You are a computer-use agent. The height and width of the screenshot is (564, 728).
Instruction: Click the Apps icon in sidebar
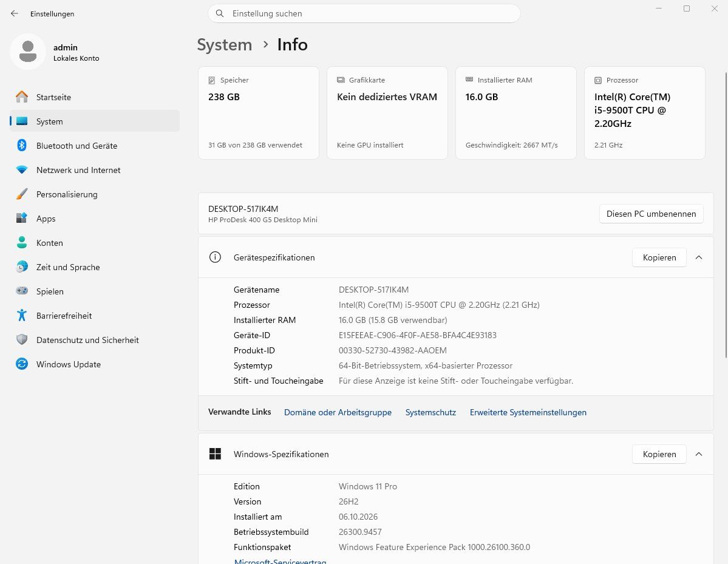tap(22, 218)
